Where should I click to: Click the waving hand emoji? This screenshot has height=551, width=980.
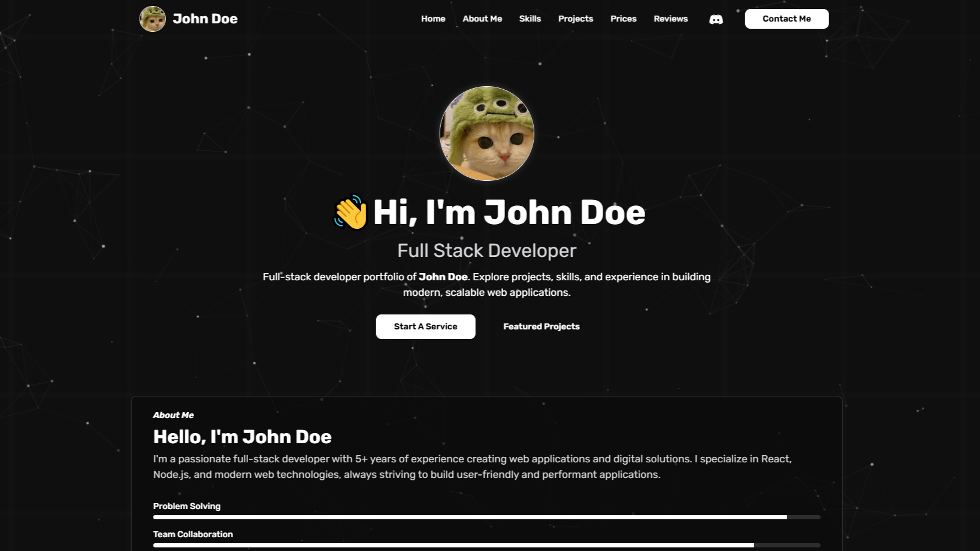click(350, 213)
